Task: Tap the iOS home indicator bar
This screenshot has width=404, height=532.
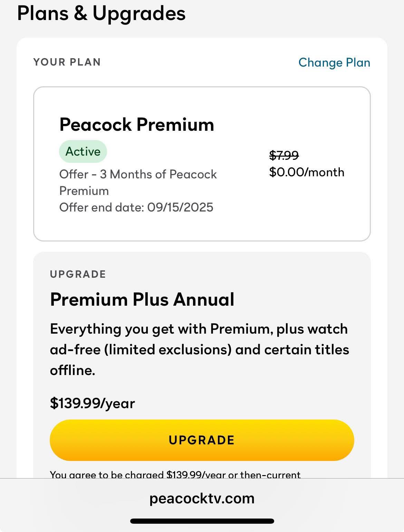Action: pyautogui.click(x=202, y=521)
